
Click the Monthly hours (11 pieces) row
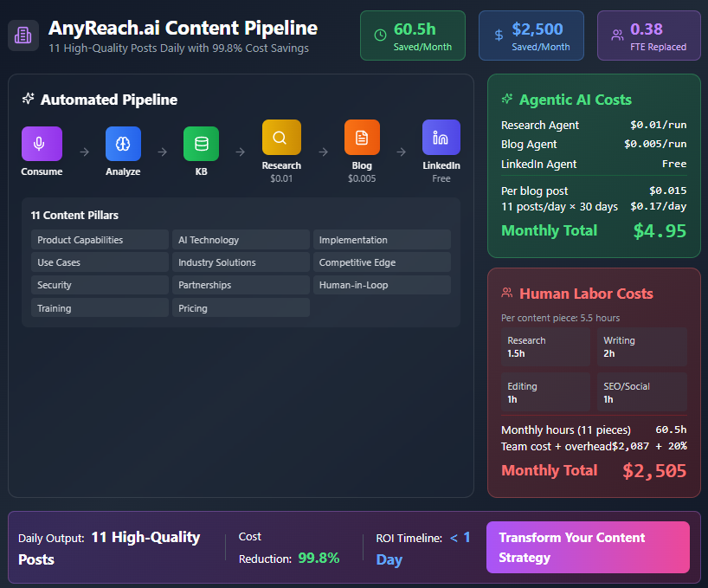(x=594, y=430)
